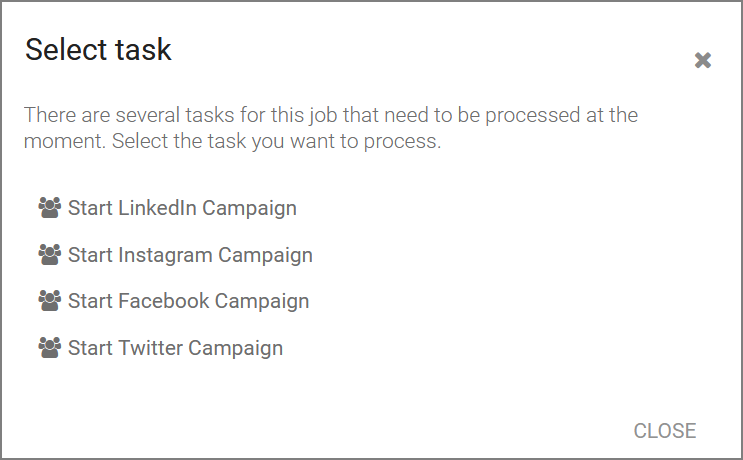Click the people icon beside Start Facebook Campaign

pos(49,300)
